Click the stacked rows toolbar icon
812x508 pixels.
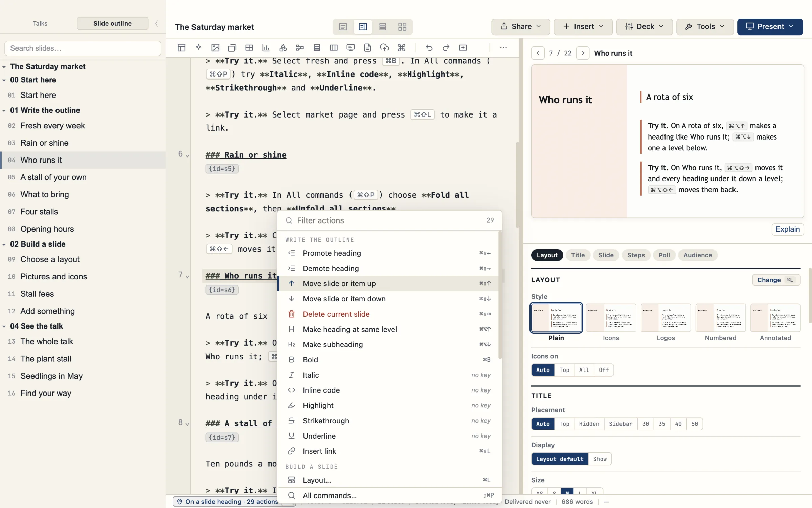click(317, 48)
